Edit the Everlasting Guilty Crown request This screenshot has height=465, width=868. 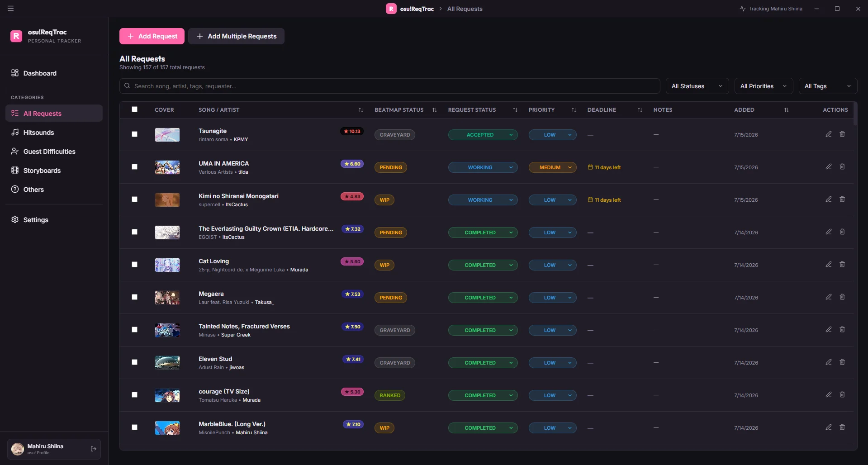pos(829,232)
